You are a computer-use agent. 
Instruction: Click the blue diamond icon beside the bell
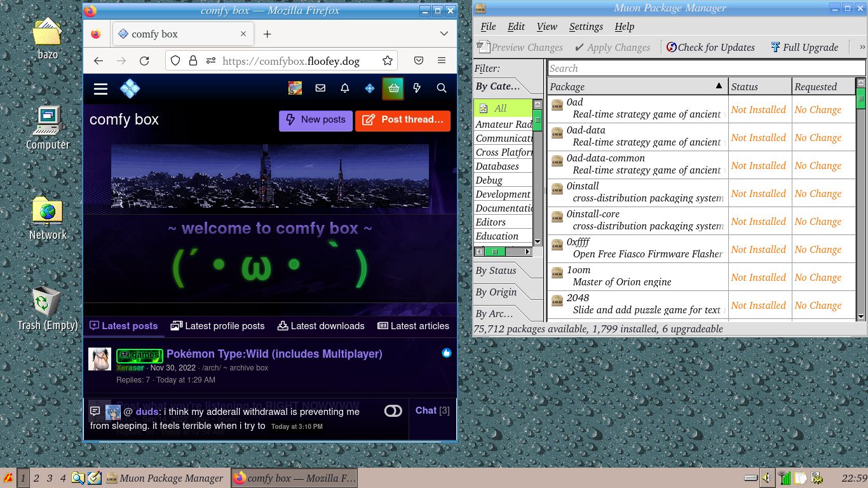(x=369, y=89)
